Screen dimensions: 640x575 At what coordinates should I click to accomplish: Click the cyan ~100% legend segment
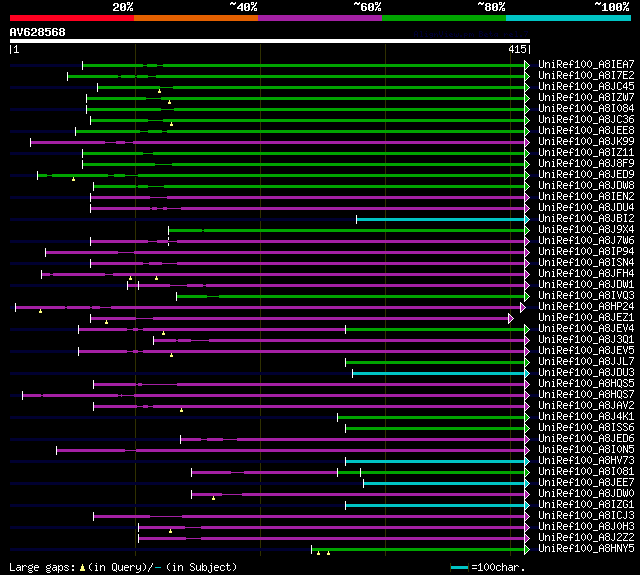pyautogui.click(x=568, y=18)
